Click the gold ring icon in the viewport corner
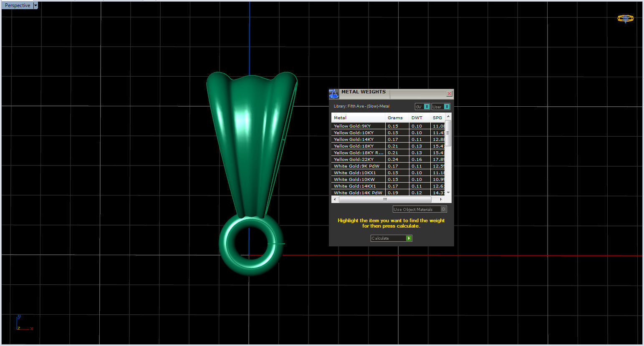Viewport: 644px width, 346px height. pos(625,18)
